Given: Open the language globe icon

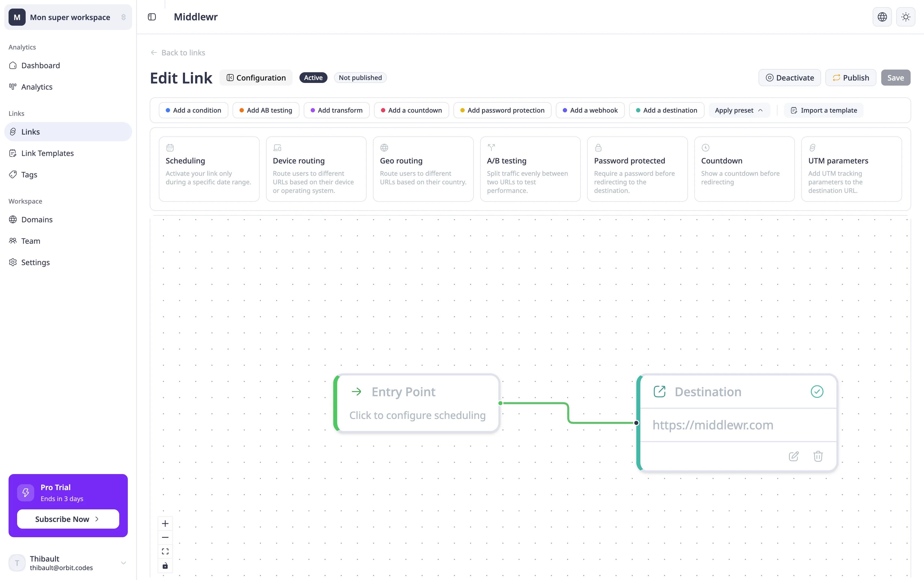Looking at the screenshot, I should coord(882,17).
